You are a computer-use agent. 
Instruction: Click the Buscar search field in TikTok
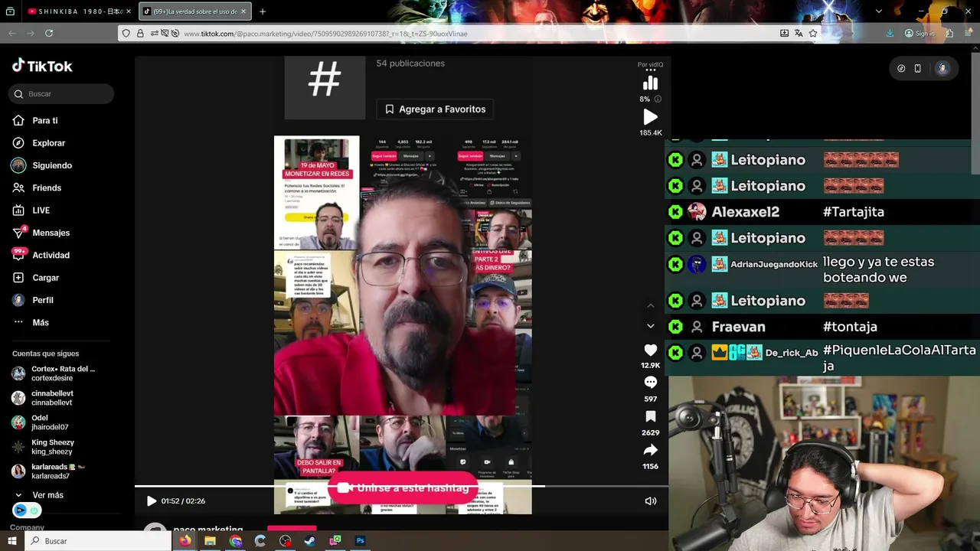pos(61,94)
